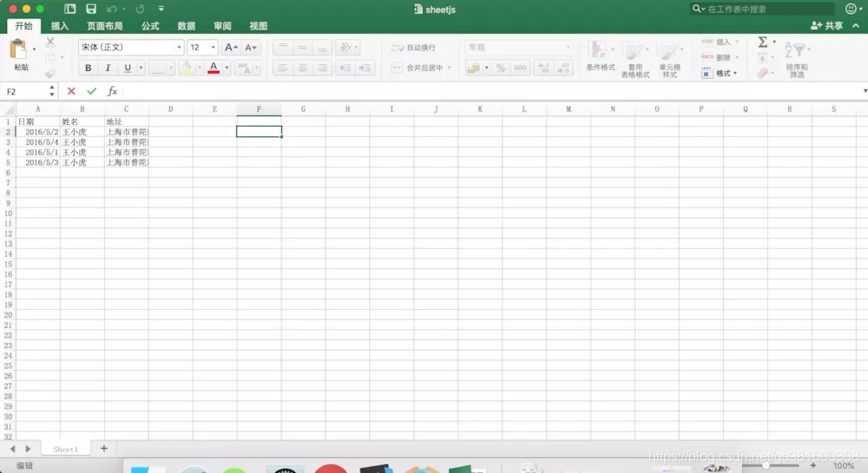Click the 自动换行 wrap text button
868x473 pixels.
point(413,48)
